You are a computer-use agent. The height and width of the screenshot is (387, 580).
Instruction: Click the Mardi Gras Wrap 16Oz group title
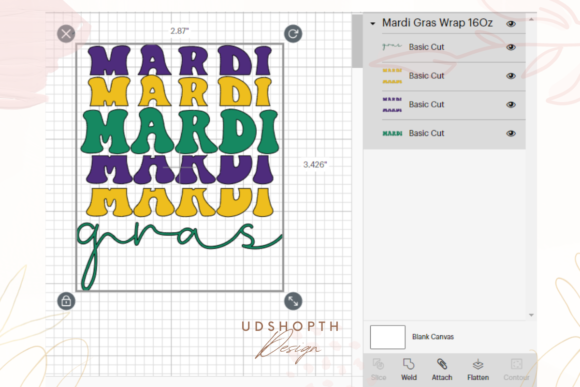tap(437, 23)
